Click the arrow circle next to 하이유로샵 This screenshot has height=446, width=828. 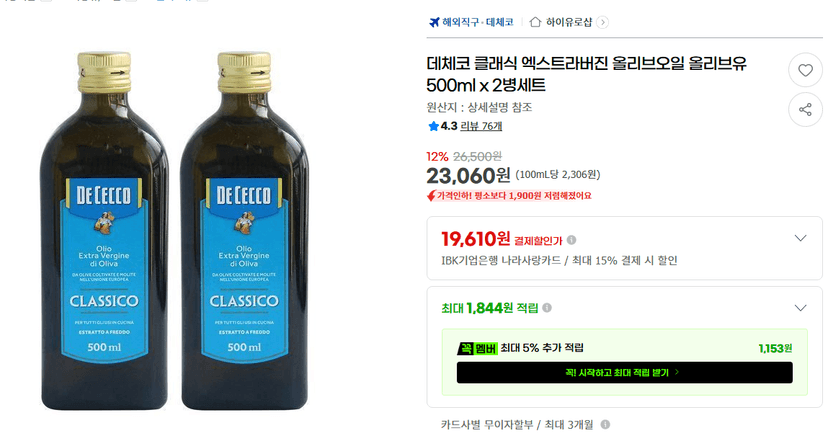click(603, 22)
